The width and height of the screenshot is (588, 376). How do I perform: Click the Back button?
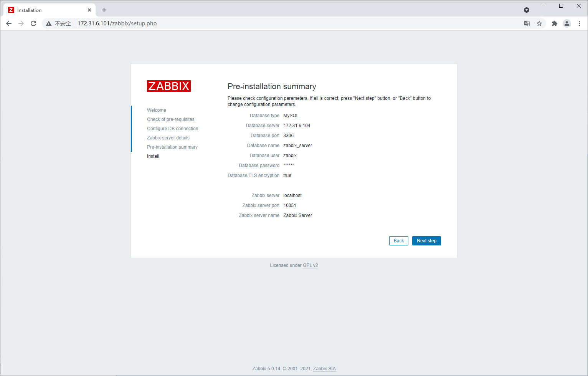pyautogui.click(x=398, y=240)
